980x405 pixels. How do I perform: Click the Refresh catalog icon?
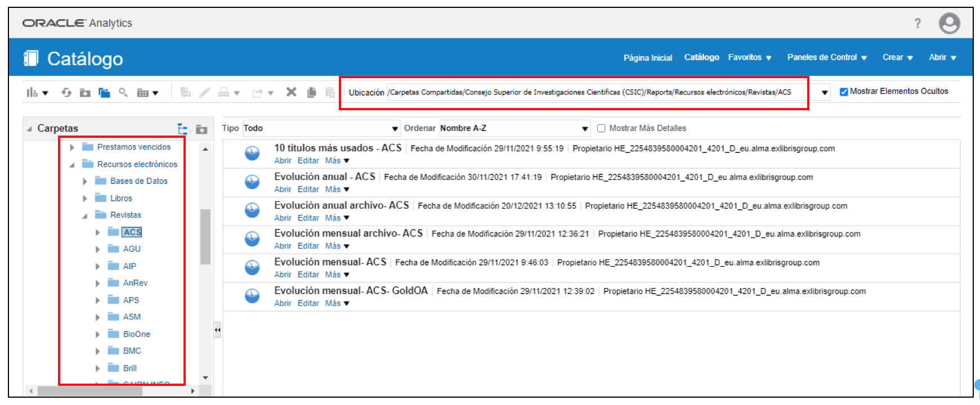(66, 92)
